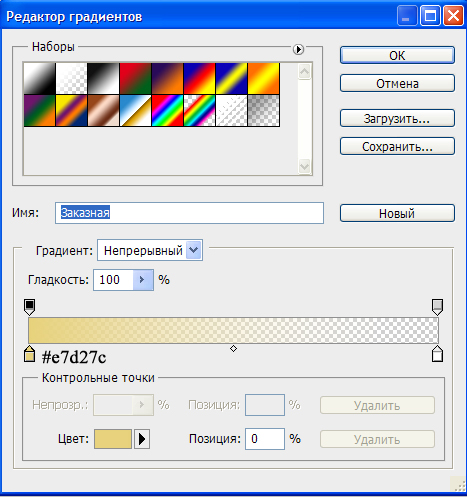Choose the violet, green, orange gradient preset
Viewport: 467px width, 497px height.
(39, 110)
